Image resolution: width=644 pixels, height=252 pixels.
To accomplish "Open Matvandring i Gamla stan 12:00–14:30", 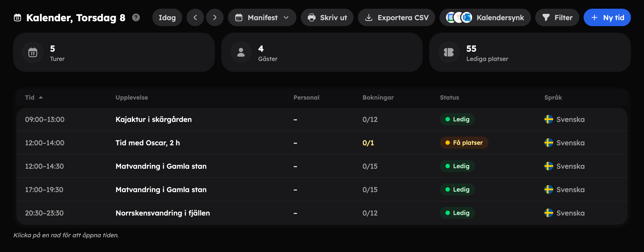I will coord(322,166).
